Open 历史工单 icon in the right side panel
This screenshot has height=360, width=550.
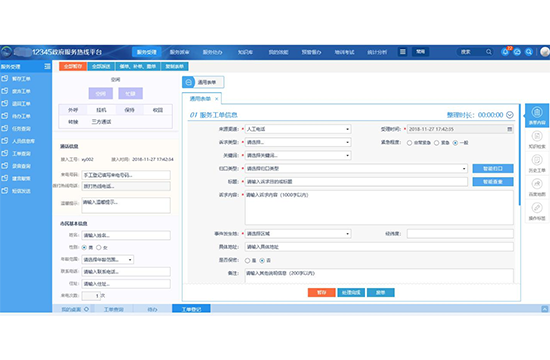click(x=537, y=163)
